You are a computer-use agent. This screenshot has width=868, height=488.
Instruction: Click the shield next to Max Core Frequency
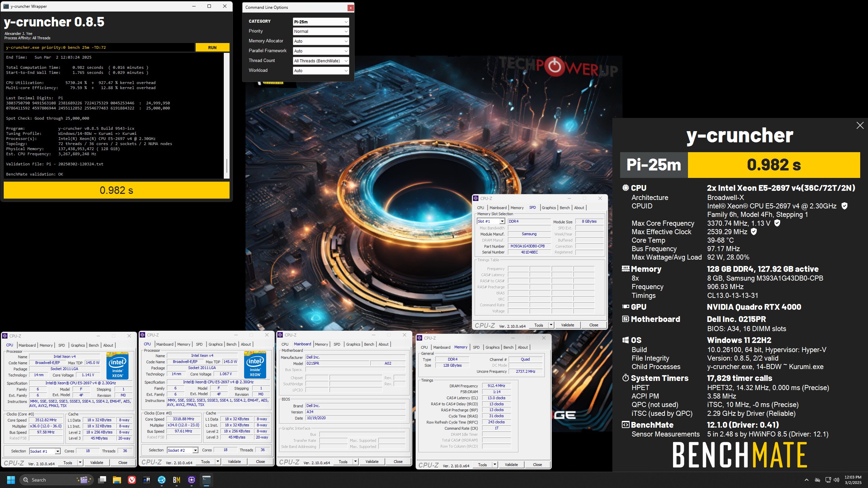click(777, 223)
